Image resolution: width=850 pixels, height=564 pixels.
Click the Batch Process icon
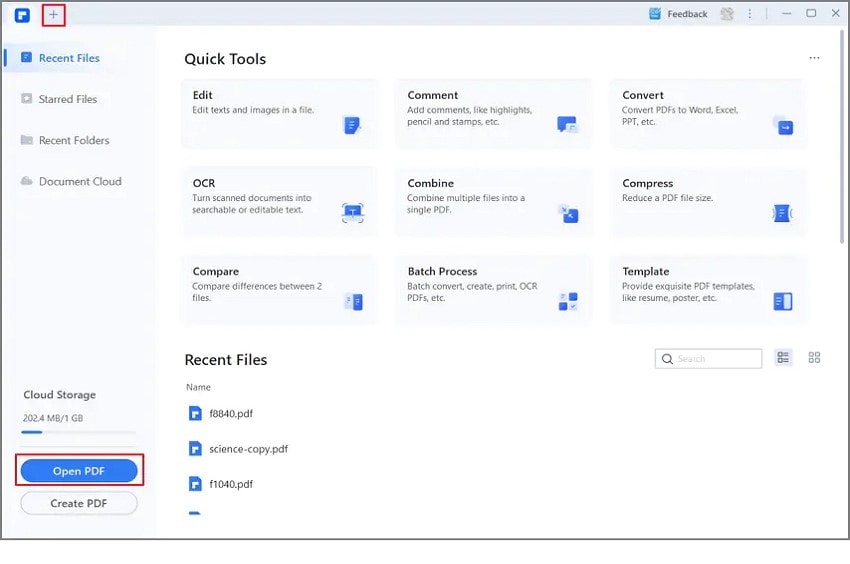(x=568, y=302)
